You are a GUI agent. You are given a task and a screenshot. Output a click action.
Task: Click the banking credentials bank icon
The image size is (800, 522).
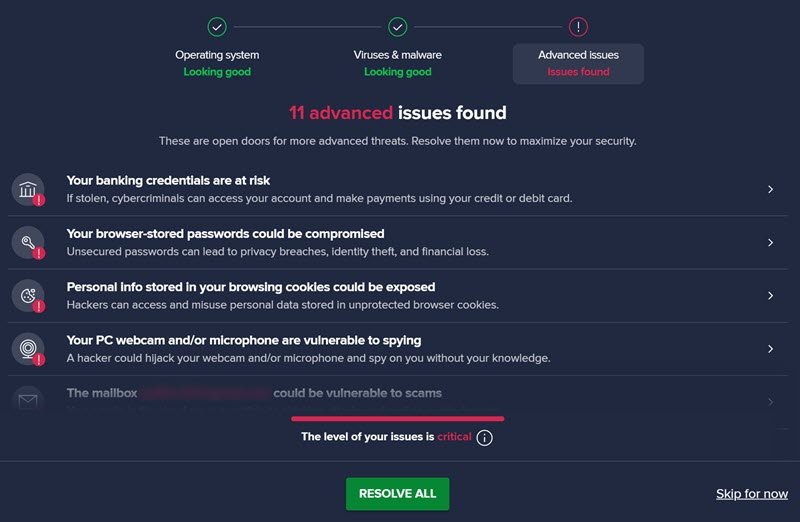pos(27,189)
